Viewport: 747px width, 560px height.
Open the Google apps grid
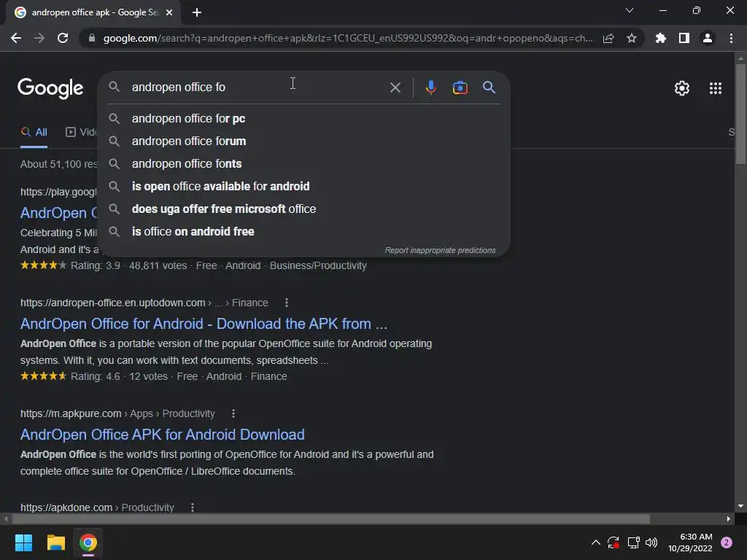715,88
